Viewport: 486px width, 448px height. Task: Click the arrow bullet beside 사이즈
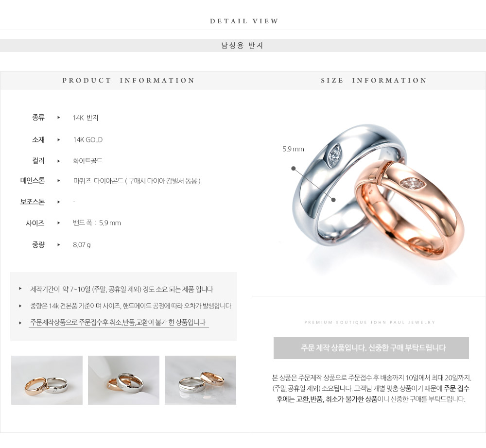coord(59,223)
